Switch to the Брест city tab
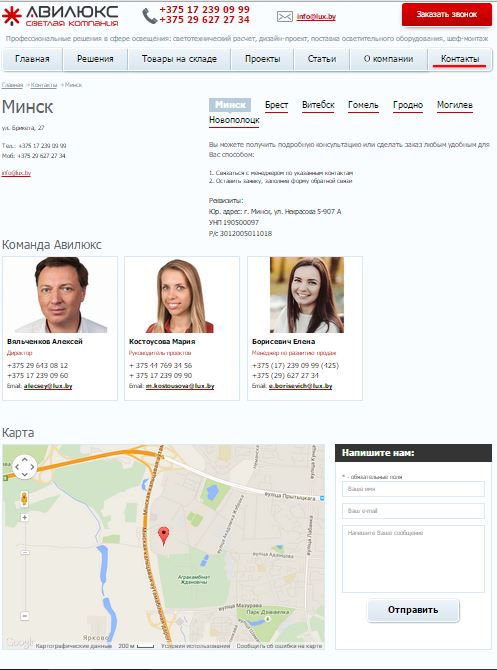The height and width of the screenshot is (670, 497). (x=276, y=105)
